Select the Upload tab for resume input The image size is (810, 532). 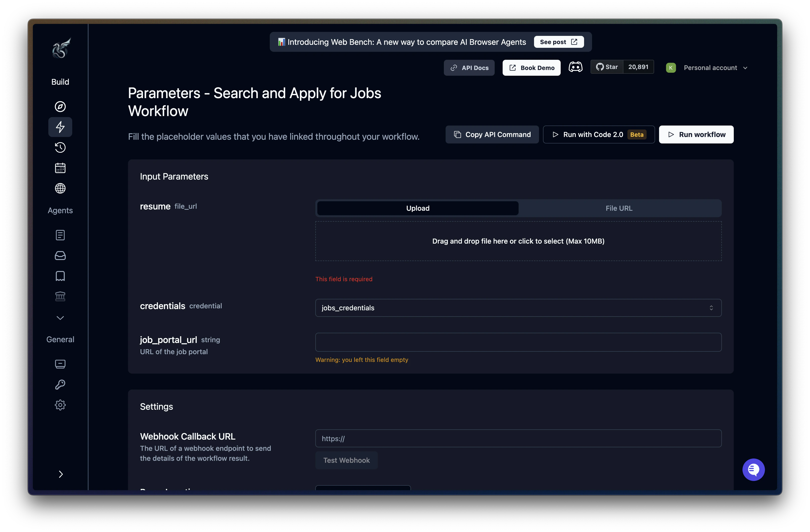tap(418, 208)
